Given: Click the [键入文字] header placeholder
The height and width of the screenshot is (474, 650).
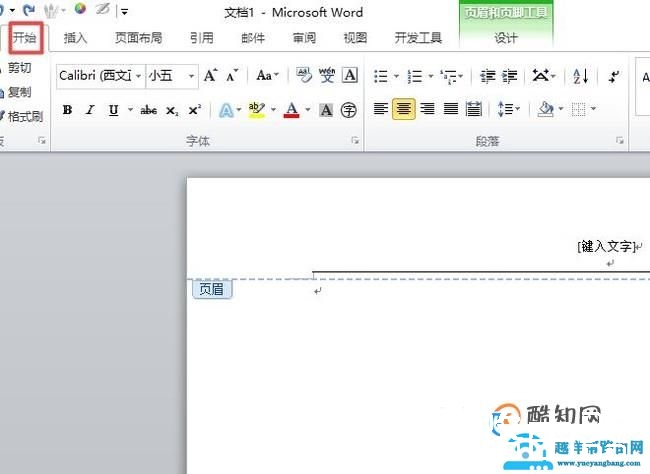Looking at the screenshot, I should tap(606, 246).
